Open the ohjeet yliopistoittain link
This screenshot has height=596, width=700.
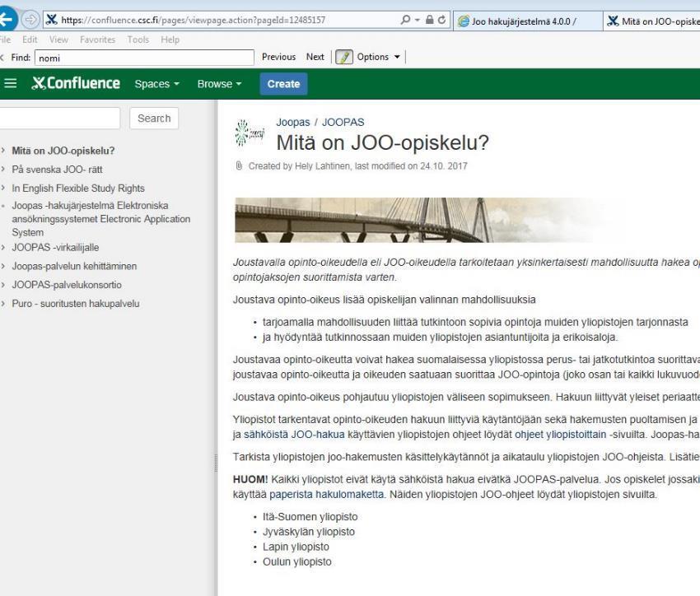(560, 435)
